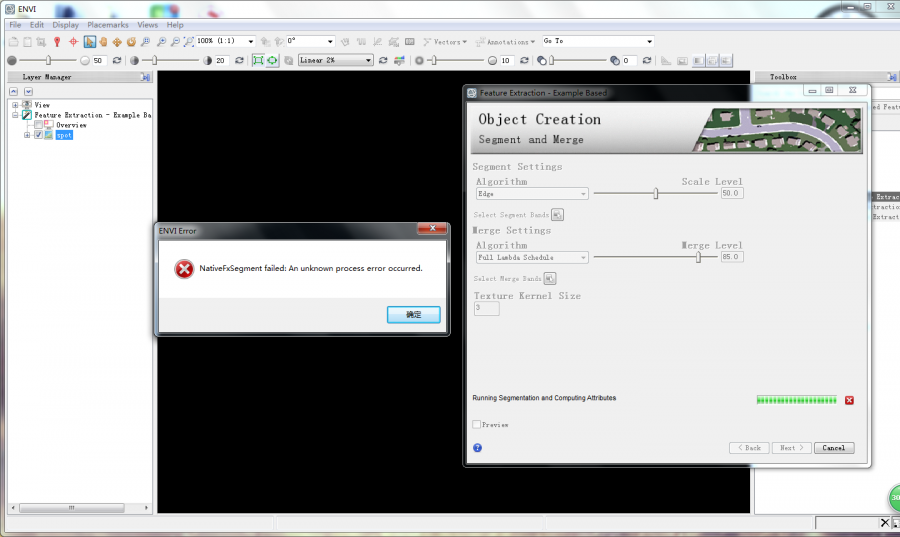
Task: Click the Cancel button in Feature Extraction
Action: pos(834,448)
